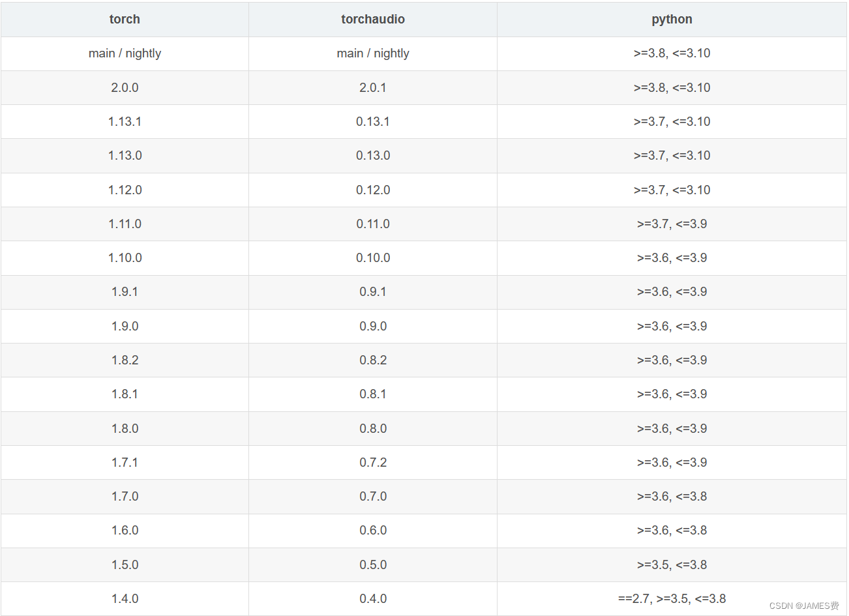Select 'main / nightly' in the torch column

[125, 53]
